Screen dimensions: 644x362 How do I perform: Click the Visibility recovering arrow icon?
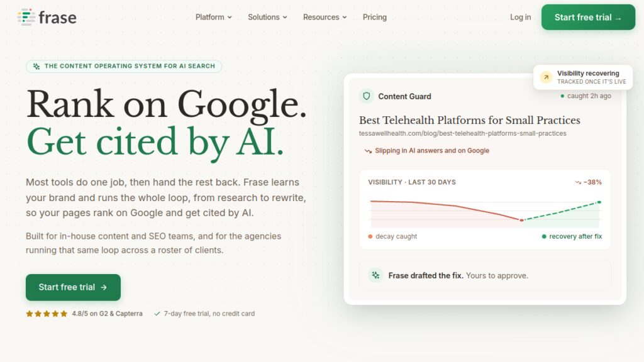coord(547,77)
